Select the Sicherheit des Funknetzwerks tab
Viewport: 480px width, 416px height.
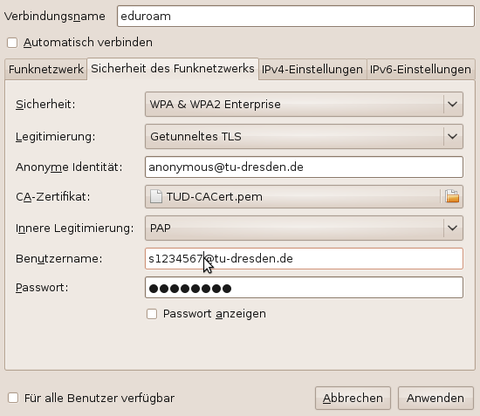tap(173, 69)
